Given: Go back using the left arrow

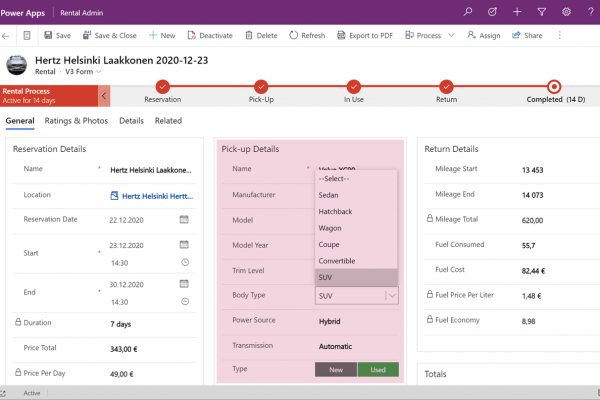Looking at the screenshot, I should tap(5, 36).
